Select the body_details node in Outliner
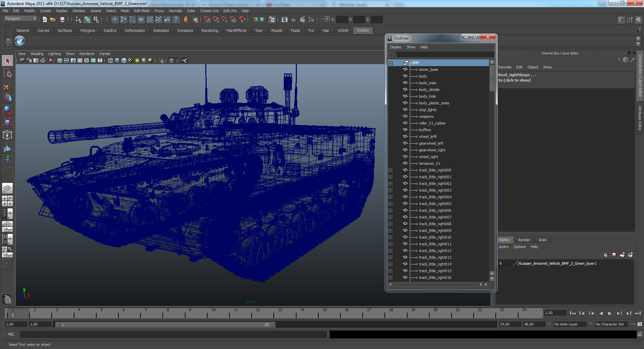The height and width of the screenshot is (349, 644). (x=429, y=90)
